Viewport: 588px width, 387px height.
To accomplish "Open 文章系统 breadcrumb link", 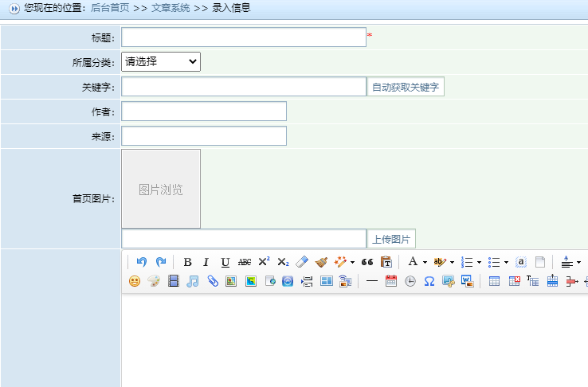I will (x=171, y=8).
